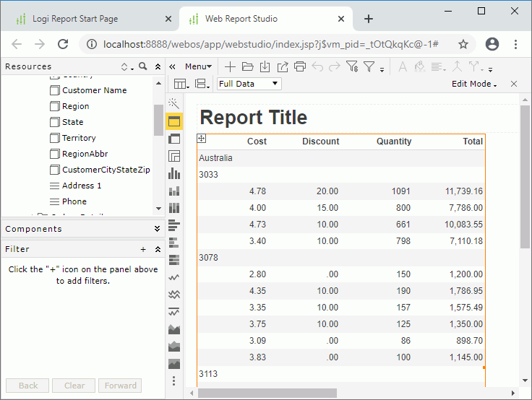
Task: Toggle the RegionAbbr field box
Action: point(55,154)
